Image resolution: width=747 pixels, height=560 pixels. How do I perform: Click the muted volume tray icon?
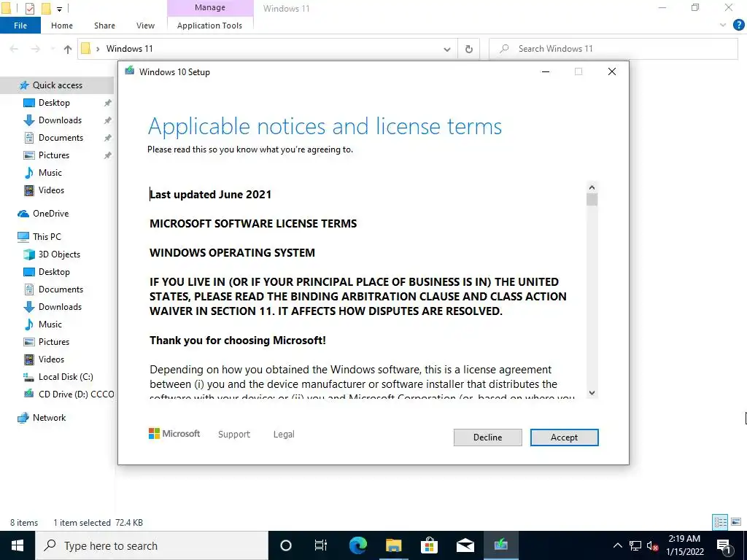653,545
